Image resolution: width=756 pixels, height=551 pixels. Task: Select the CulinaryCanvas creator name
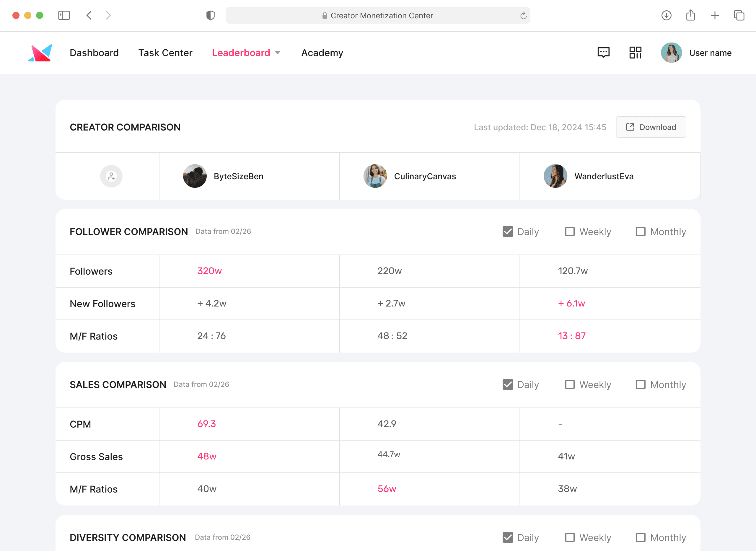pos(425,177)
